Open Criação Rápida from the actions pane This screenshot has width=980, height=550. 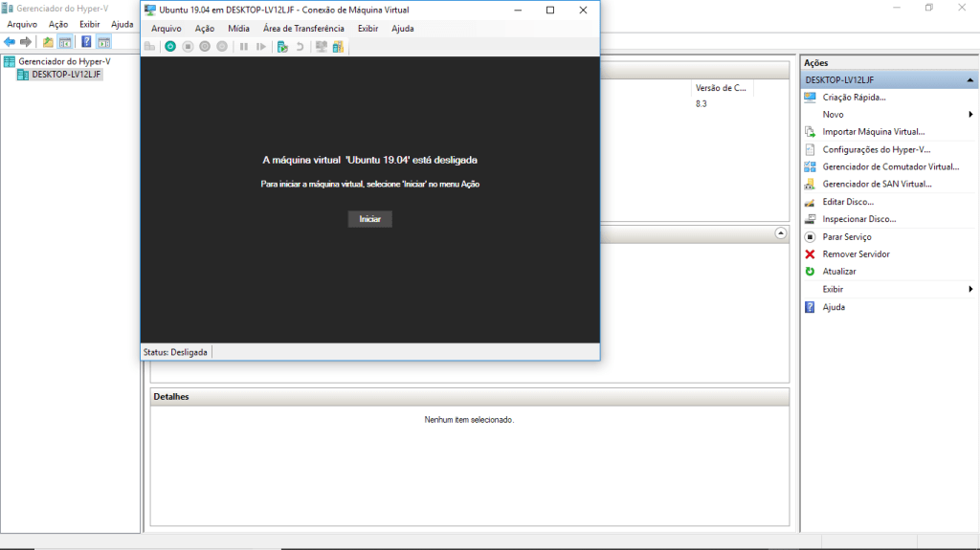tap(854, 98)
